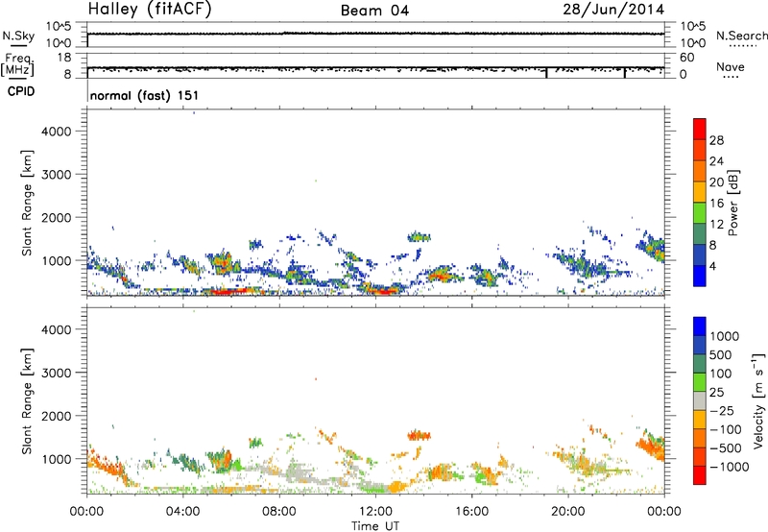Click the Power [dB] colorbar label
The height and width of the screenshot is (532, 768).
pyautogui.click(x=732, y=203)
